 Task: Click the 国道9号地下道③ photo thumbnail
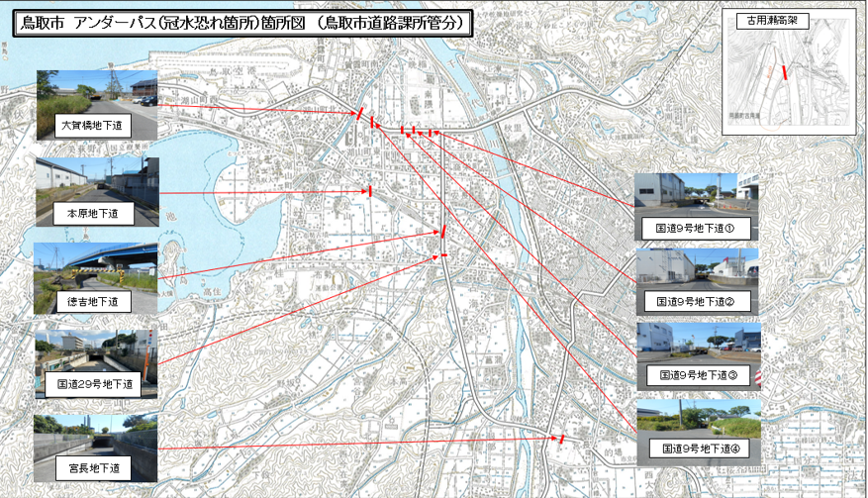tap(699, 356)
